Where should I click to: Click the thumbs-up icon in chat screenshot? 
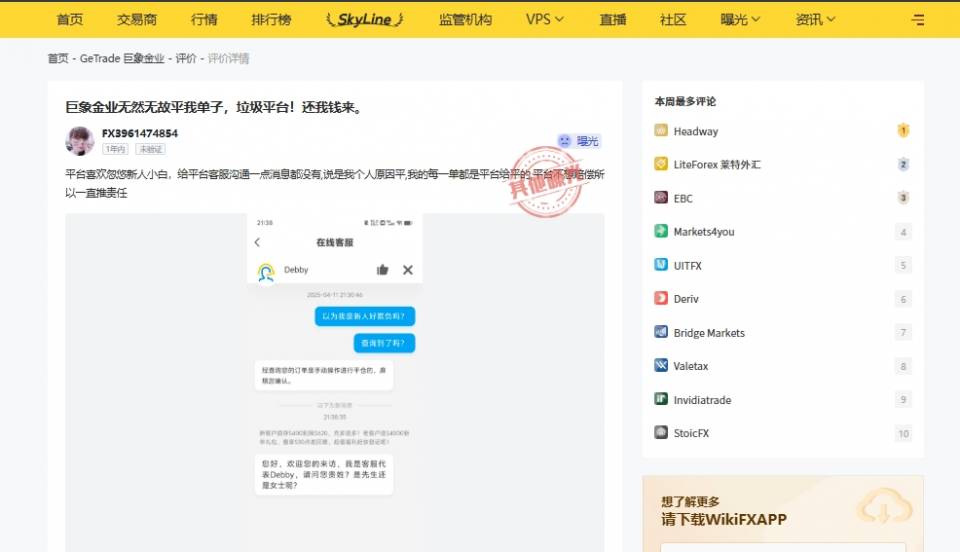pyautogui.click(x=382, y=269)
